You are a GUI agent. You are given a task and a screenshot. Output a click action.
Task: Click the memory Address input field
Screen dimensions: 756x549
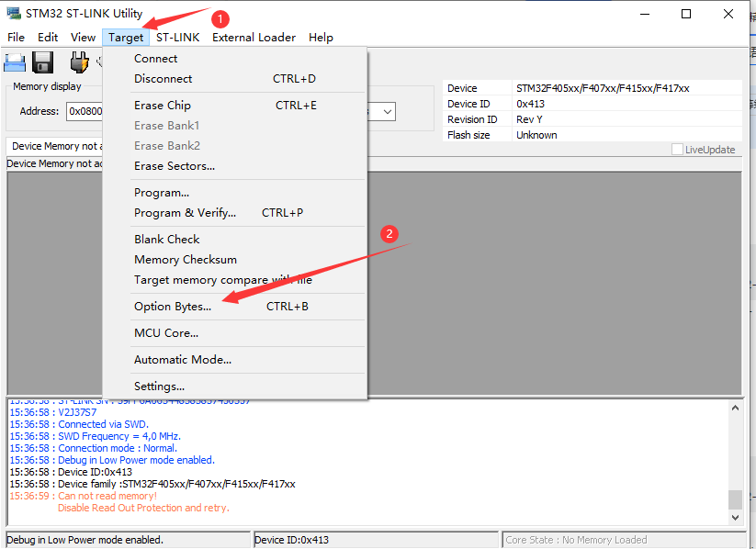tap(85, 111)
